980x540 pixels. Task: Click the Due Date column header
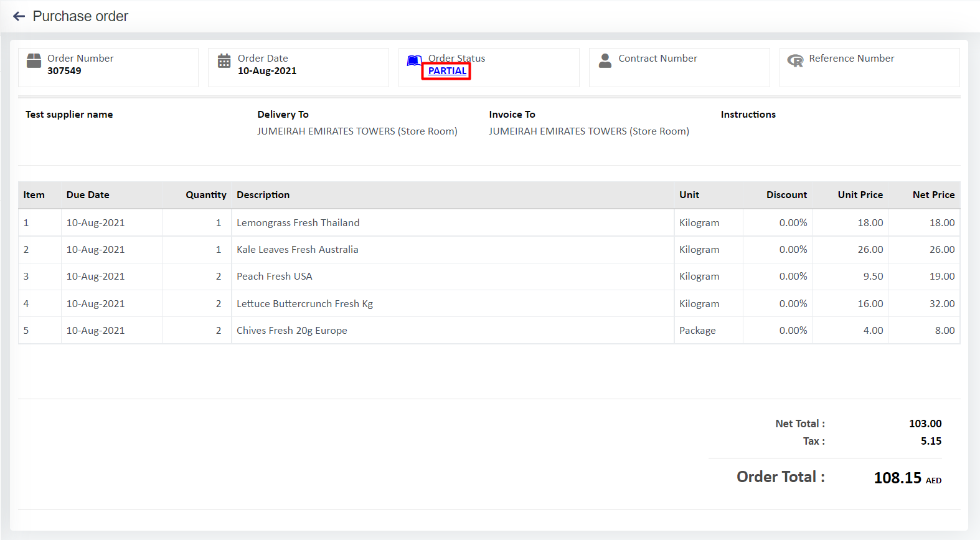click(88, 195)
